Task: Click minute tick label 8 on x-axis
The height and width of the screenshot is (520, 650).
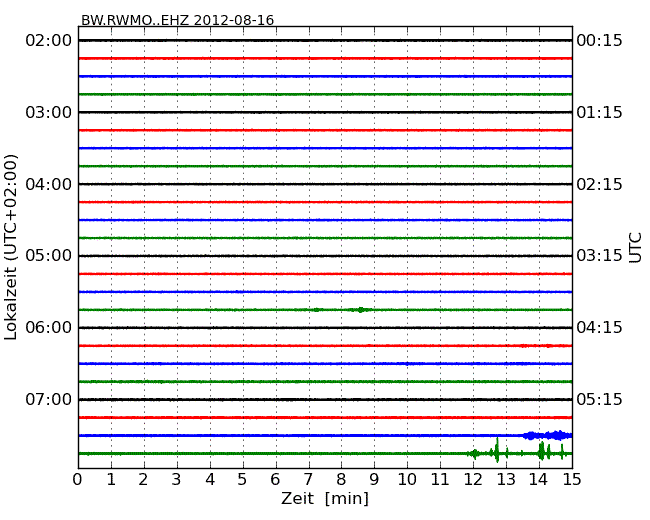Action: pos(342,480)
